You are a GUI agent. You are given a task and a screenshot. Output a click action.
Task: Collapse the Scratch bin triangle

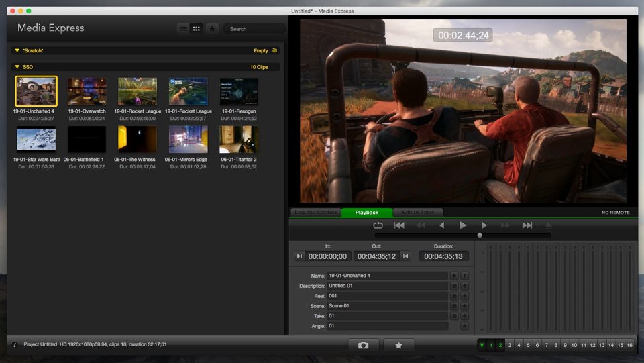[17, 50]
